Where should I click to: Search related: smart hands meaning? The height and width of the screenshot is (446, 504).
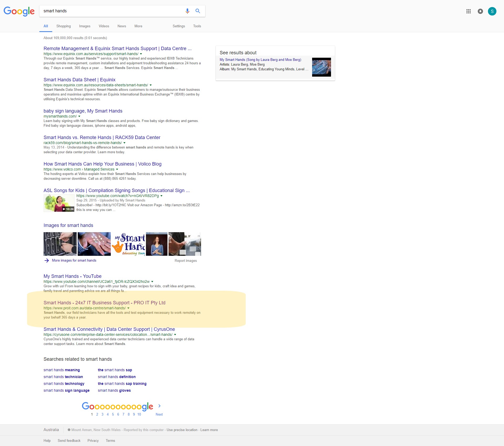pos(62,370)
